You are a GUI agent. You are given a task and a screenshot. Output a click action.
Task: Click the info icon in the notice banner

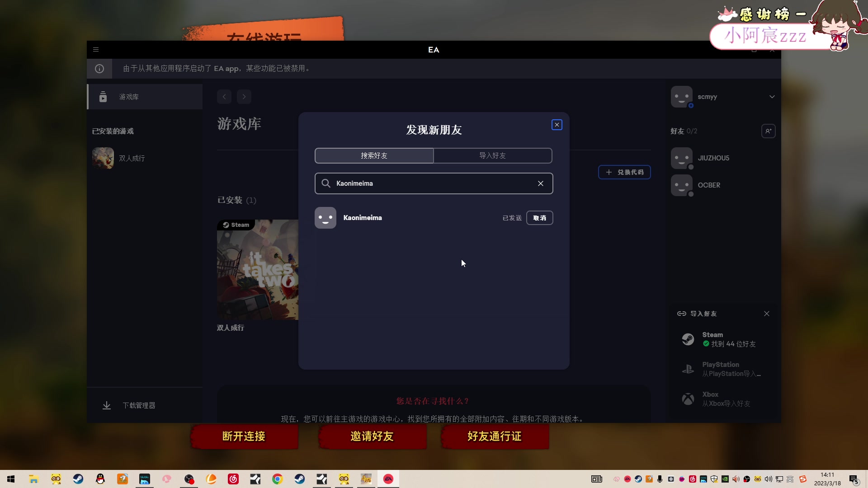pos(99,69)
